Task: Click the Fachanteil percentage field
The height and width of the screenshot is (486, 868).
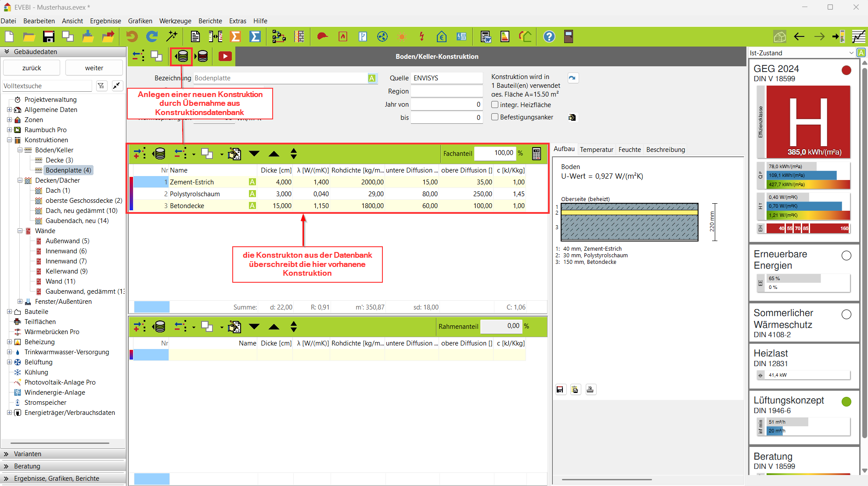Action: pyautogui.click(x=495, y=153)
